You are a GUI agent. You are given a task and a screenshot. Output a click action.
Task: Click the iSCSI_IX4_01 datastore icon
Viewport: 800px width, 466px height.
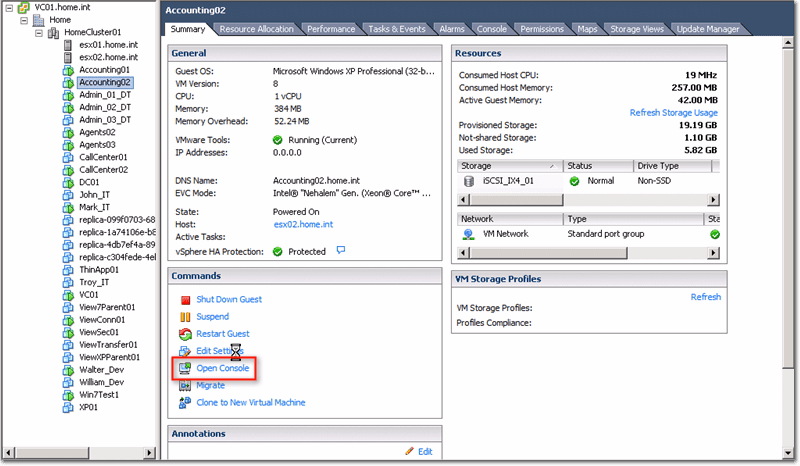[x=469, y=181]
